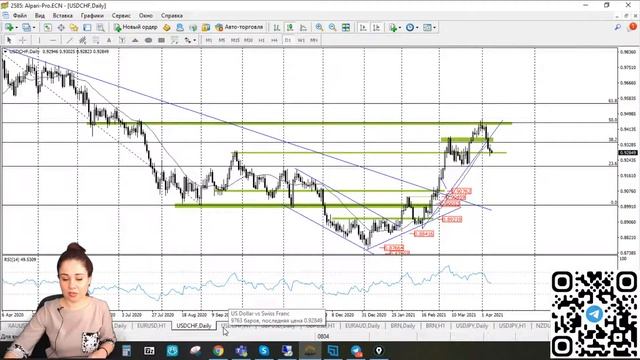
Task: Open the Сервис menu
Action: pyautogui.click(x=121, y=16)
